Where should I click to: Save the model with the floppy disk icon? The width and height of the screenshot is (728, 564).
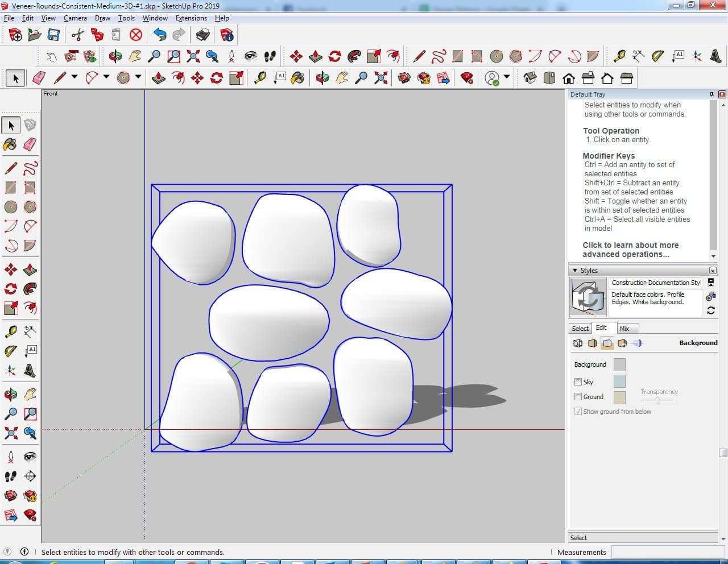(x=53, y=35)
